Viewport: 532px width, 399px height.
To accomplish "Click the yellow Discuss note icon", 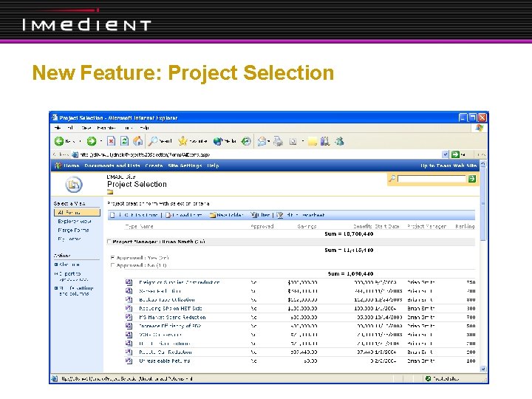I will [x=312, y=141].
